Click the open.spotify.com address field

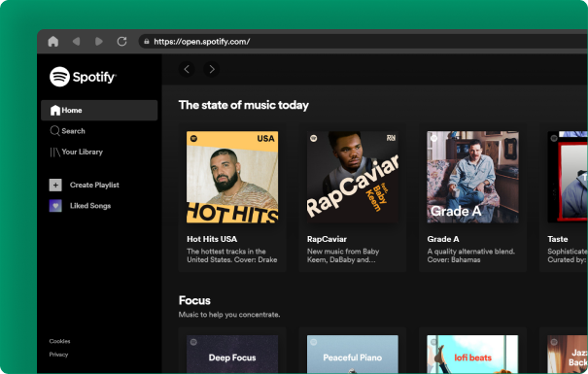(x=363, y=41)
